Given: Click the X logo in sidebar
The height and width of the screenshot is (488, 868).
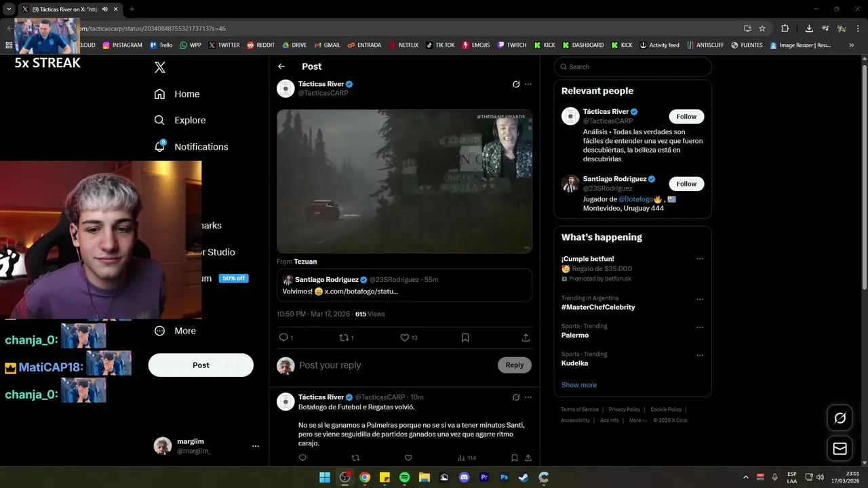Looking at the screenshot, I should pos(160,67).
